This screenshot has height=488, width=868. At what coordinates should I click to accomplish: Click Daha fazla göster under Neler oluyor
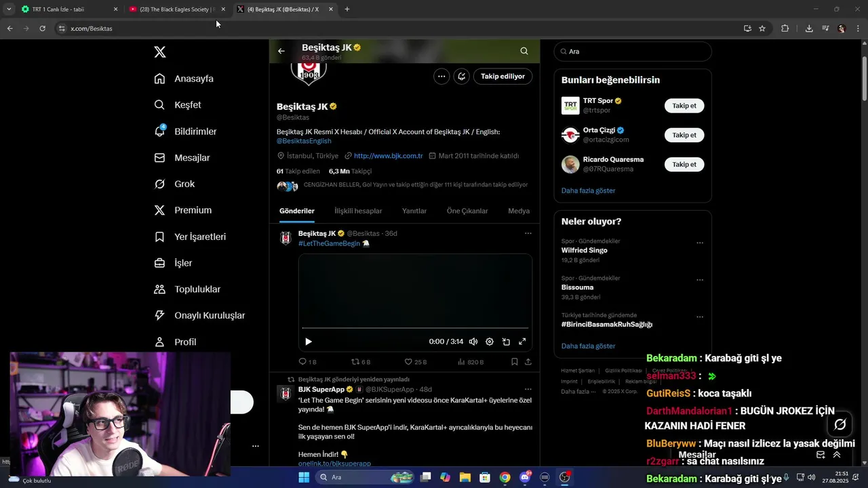point(588,346)
